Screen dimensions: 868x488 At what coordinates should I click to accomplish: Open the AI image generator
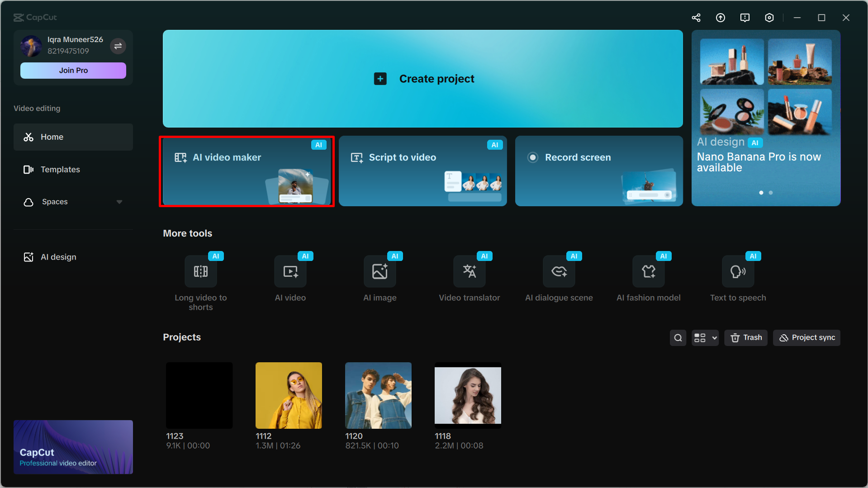click(x=379, y=271)
